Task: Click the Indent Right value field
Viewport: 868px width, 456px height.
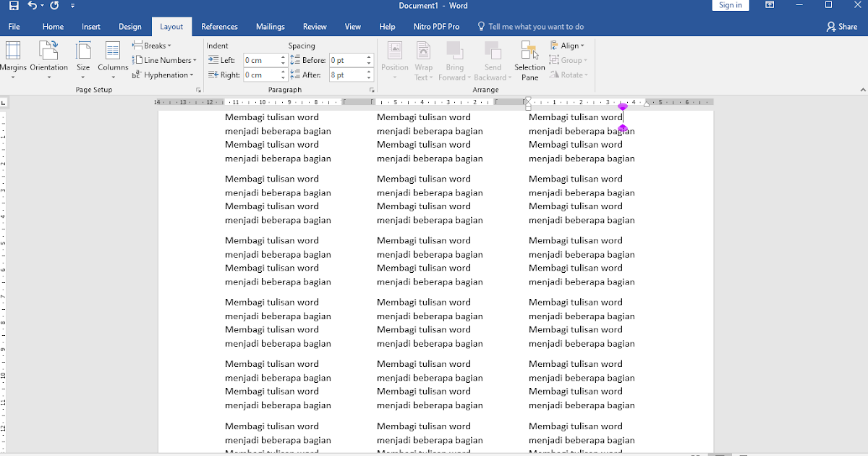Action: point(260,75)
